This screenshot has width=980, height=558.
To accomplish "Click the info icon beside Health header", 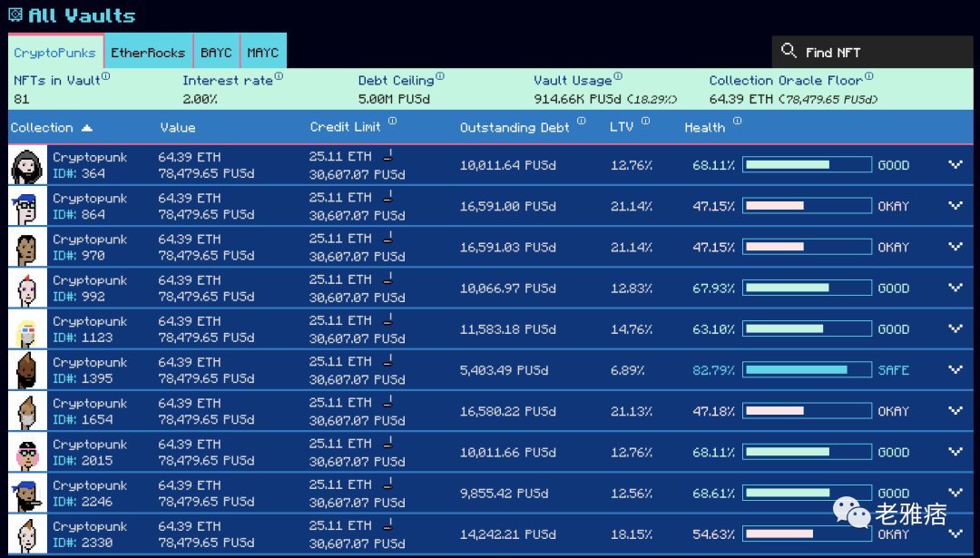I will coord(738,122).
